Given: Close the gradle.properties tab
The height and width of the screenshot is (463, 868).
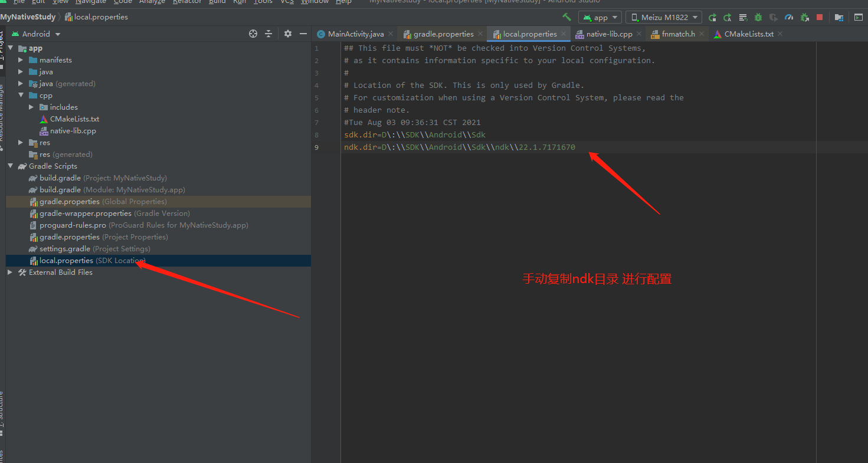Looking at the screenshot, I should click(480, 34).
